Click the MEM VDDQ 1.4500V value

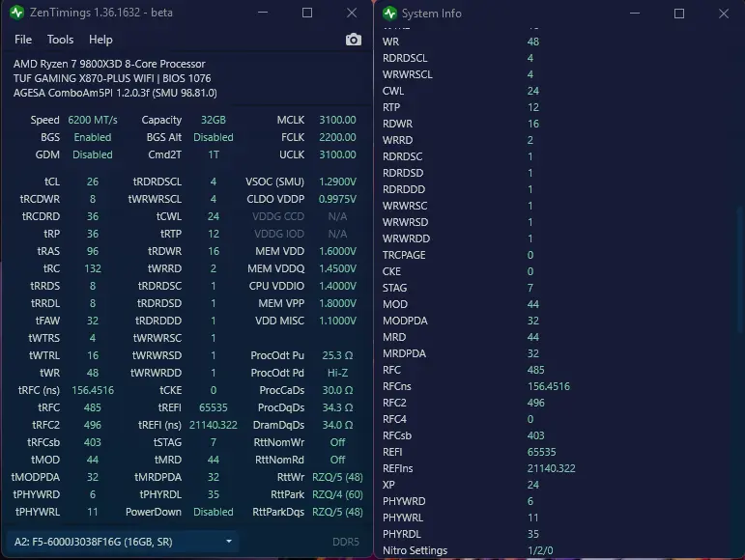coord(337,268)
